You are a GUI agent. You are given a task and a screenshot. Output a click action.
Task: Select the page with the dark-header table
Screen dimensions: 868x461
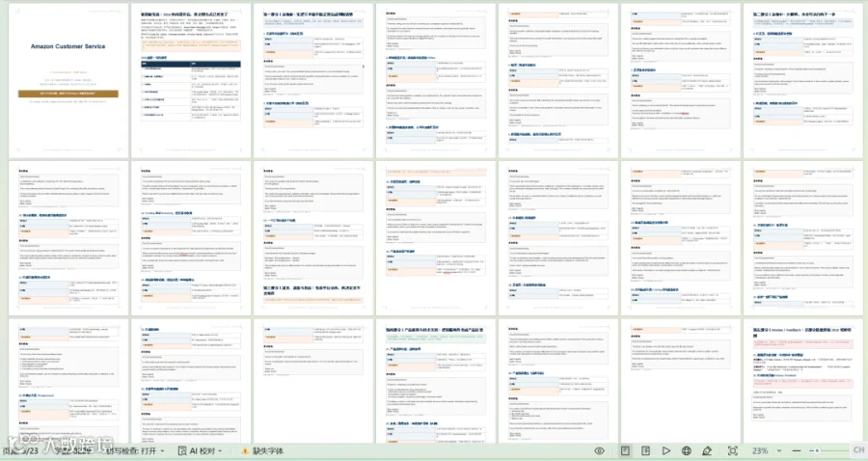pyautogui.click(x=190, y=81)
